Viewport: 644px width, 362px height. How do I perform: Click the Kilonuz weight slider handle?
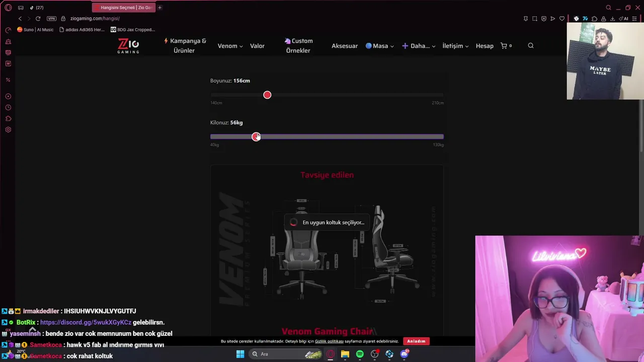(x=256, y=137)
